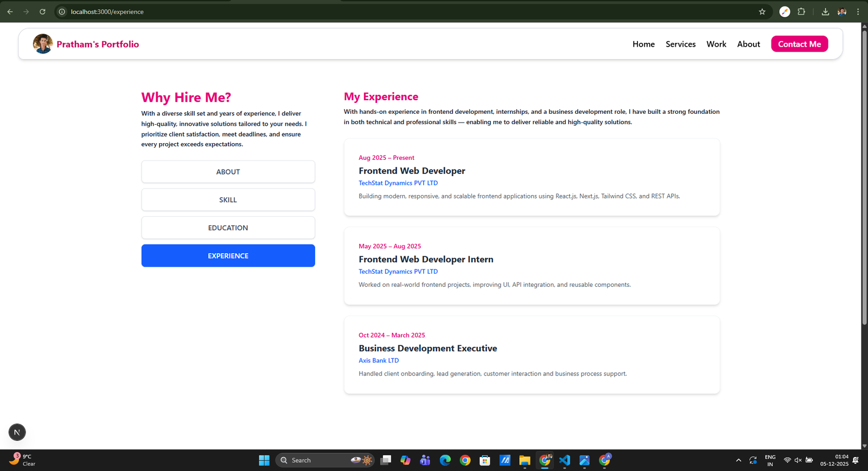Open the ABOUT section tab

click(228, 172)
